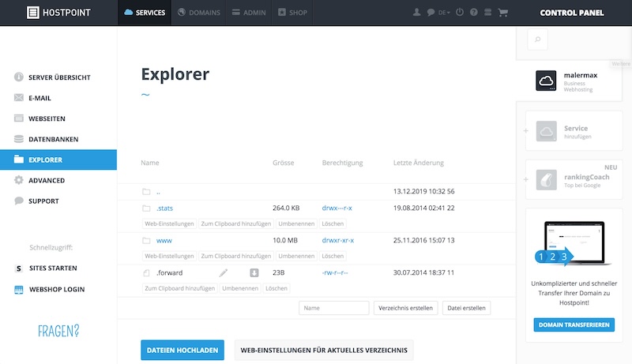Click the .stats folder icon
632x364 pixels.
146,208
